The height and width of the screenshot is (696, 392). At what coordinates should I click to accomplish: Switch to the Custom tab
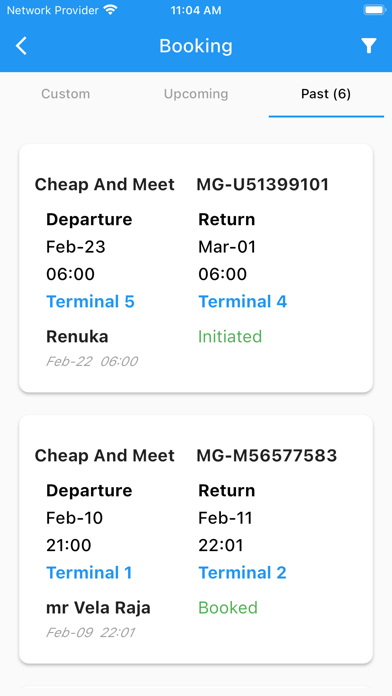tap(66, 94)
